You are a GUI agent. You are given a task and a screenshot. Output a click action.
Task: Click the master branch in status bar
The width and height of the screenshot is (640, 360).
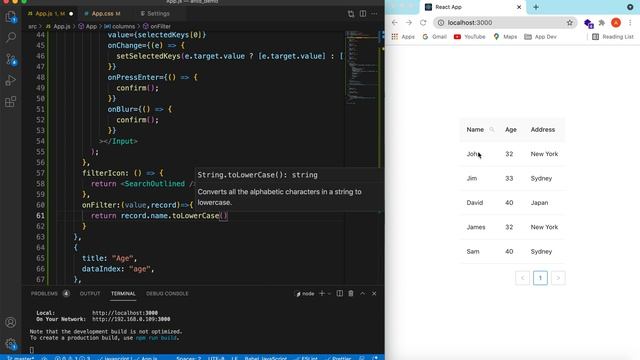point(21,358)
